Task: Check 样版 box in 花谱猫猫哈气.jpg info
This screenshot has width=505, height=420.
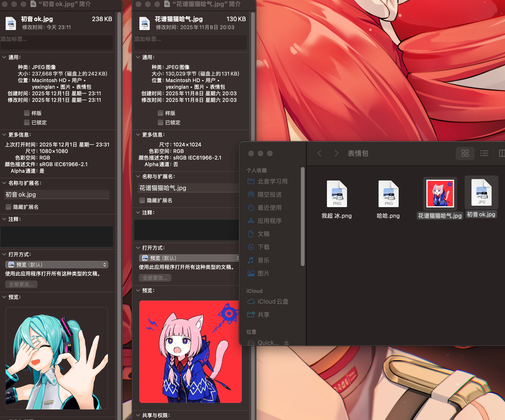Action: [161, 113]
